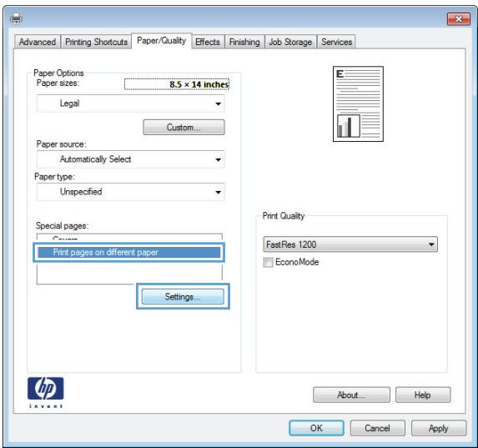Open the Paper sizes Legal dropdown
Viewport: 478px width, 448px height.
tap(130, 103)
